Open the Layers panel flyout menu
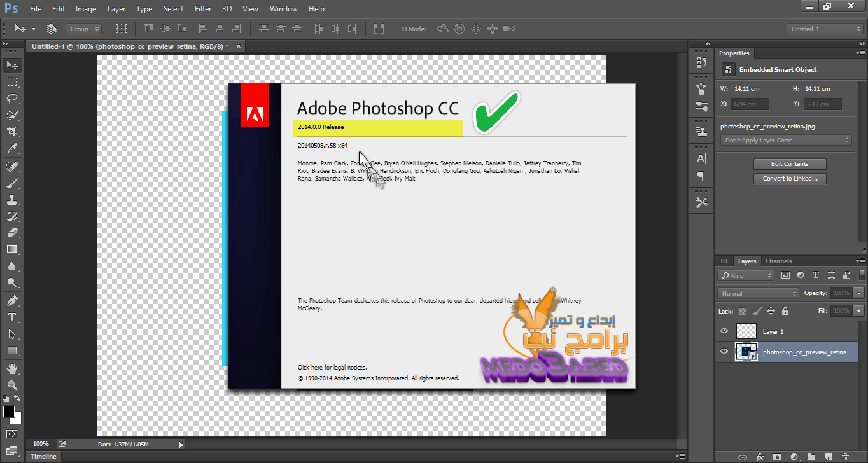 pos(860,261)
